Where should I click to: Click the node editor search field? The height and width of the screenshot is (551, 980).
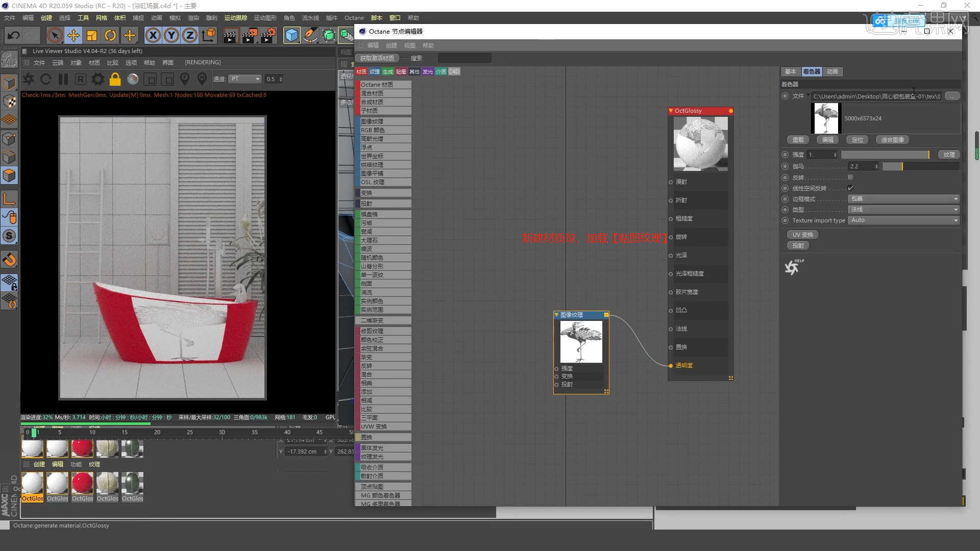464,58
